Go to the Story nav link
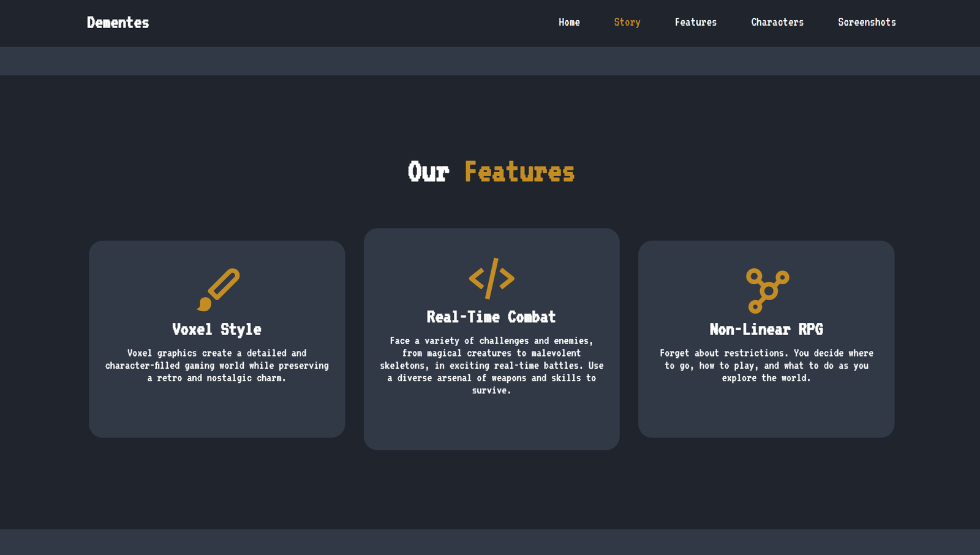 (x=627, y=22)
